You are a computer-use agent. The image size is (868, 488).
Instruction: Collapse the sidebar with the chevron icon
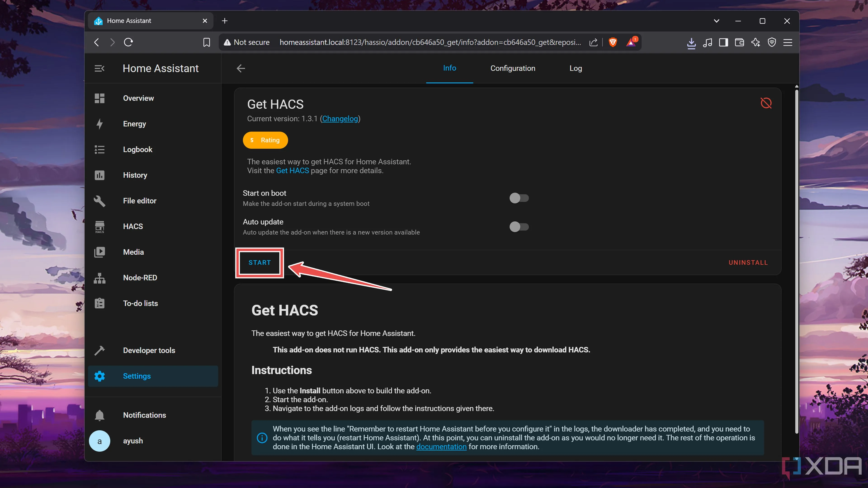[x=100, y=68]
